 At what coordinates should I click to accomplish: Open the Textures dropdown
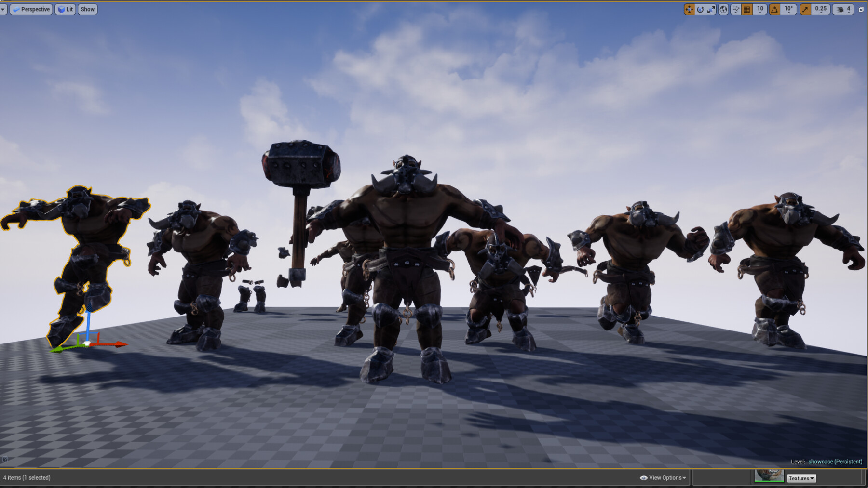click(x=801, y=478)
